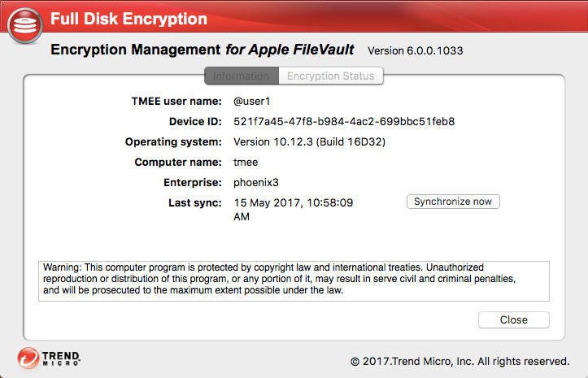Click the Computer name value tmee
The height and width of the screenshot is (378, 588).
[246, 162]
